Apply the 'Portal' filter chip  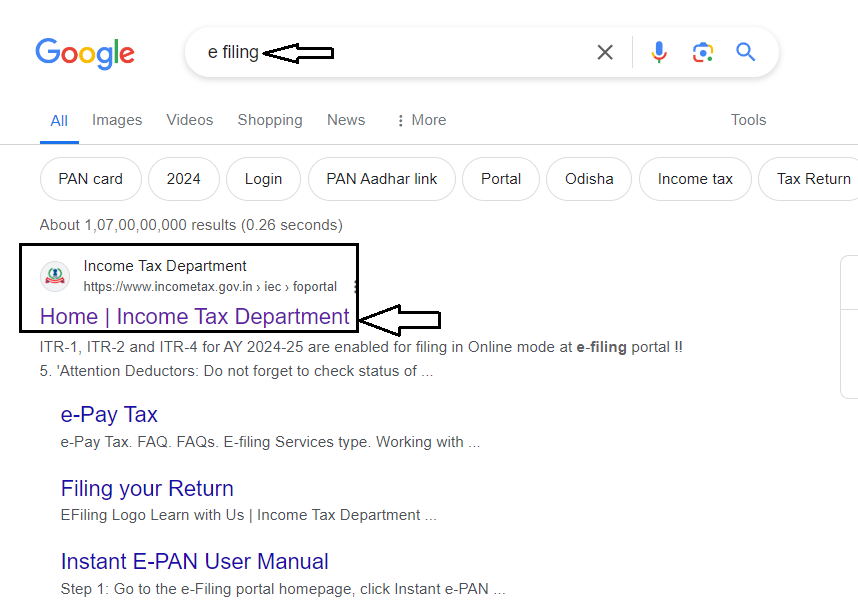[501, 179]
